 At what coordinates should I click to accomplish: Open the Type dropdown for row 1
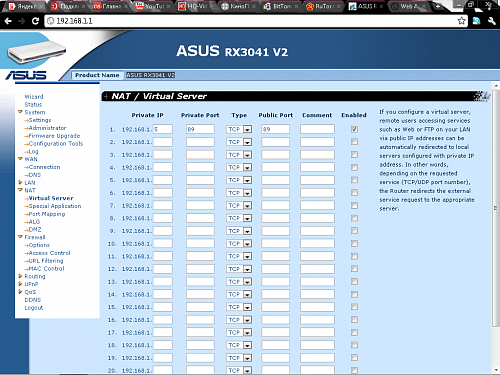[x=239, y=129]
